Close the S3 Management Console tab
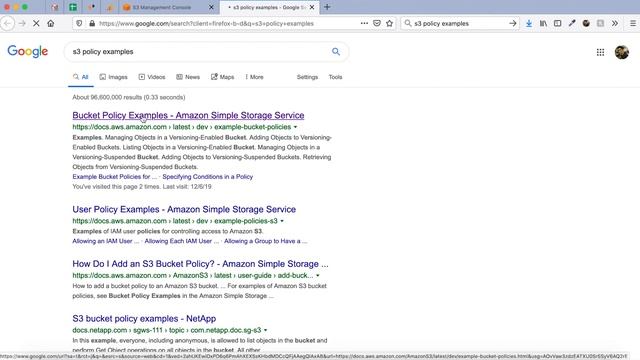The height and width of the screenshot is (360, 640). tap(211, 7)
